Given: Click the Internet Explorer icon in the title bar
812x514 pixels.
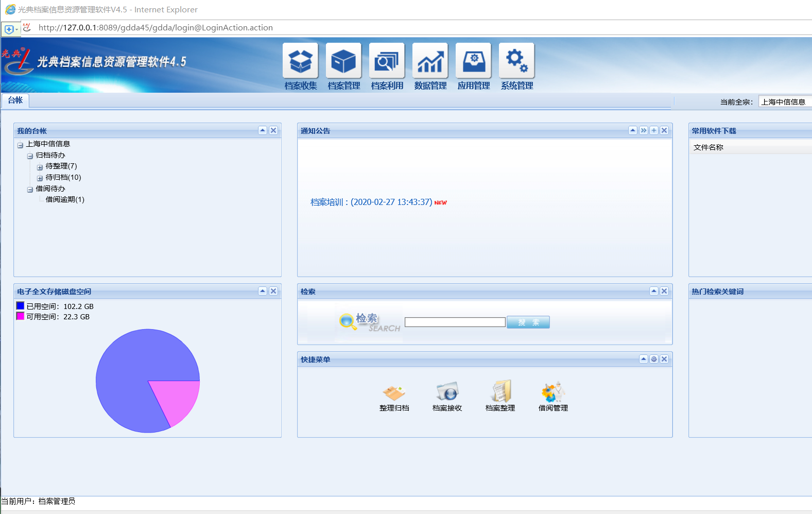Looking at the screenshot, I should [x=10, y=9].
